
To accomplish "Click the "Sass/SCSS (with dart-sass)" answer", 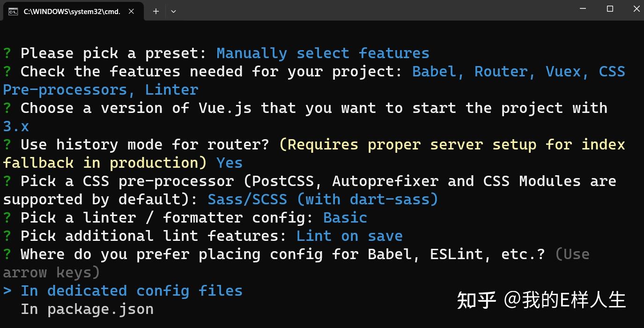I will coord(323,200).
